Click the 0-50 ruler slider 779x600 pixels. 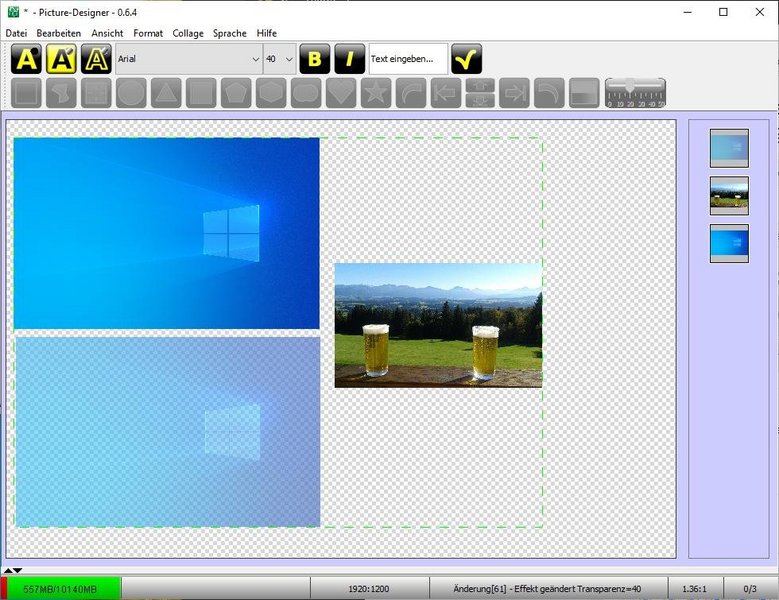[635, 93]
